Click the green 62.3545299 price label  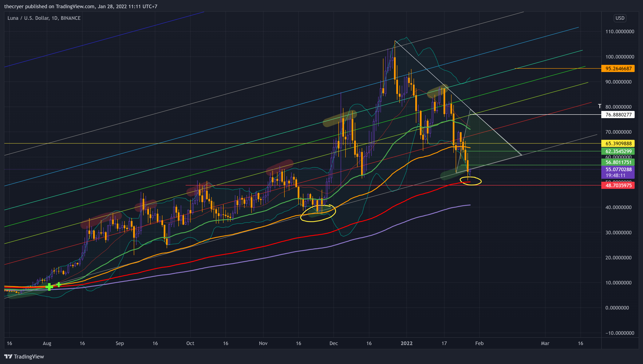[618, 151]
